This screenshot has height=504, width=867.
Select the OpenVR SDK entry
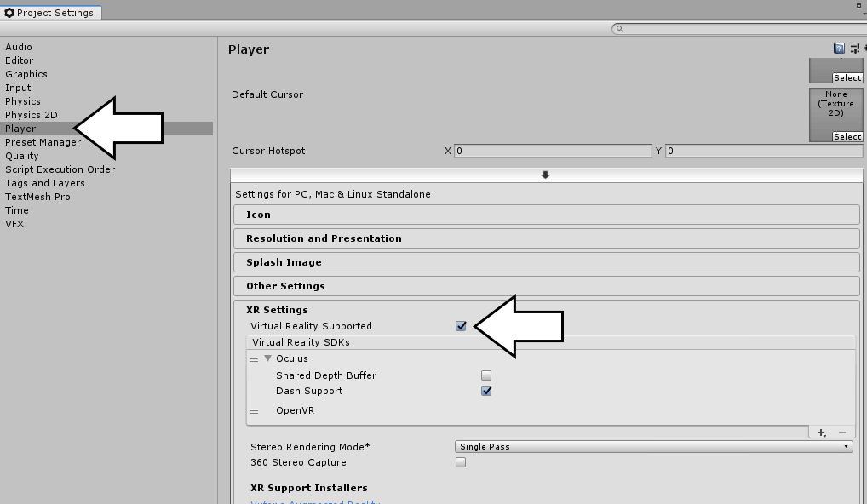coord(296,410)
